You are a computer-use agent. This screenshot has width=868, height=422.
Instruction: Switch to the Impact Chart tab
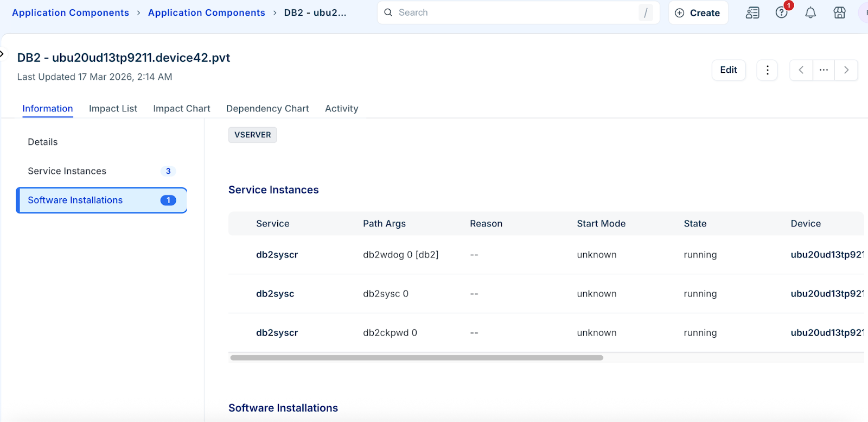(x=182, y=109)
